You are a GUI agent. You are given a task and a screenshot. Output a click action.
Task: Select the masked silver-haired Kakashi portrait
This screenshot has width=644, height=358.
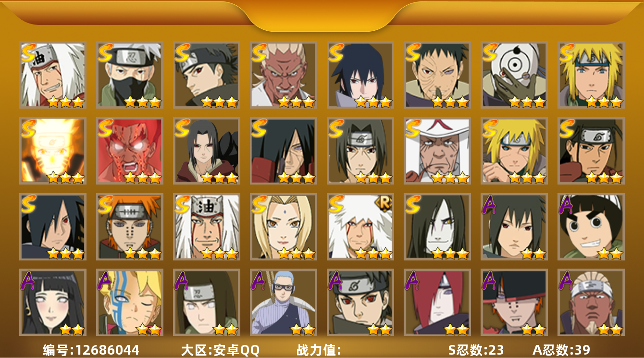coord(129,75)
